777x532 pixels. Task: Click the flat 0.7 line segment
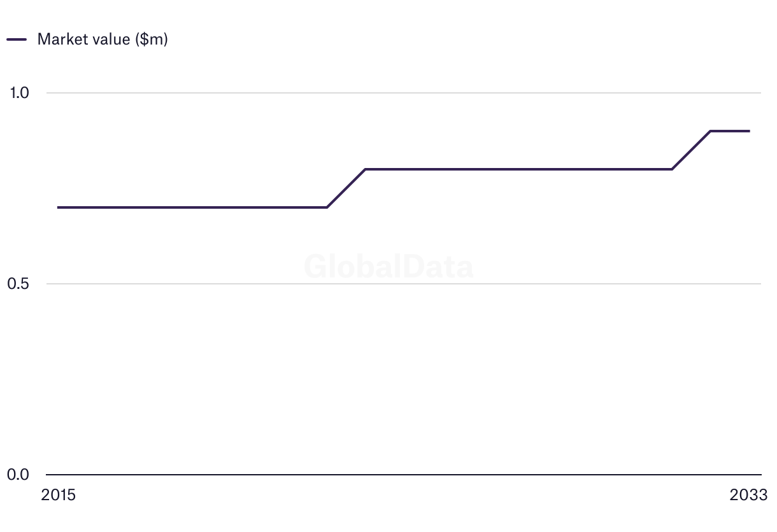pyautogui.click(x=192, y=207)
